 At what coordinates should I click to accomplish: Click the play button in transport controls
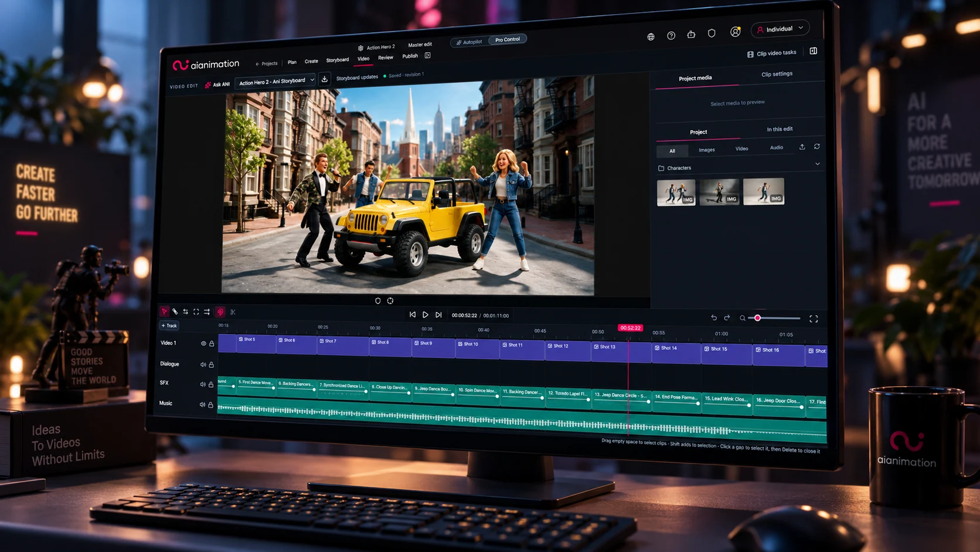click(426, 315)
